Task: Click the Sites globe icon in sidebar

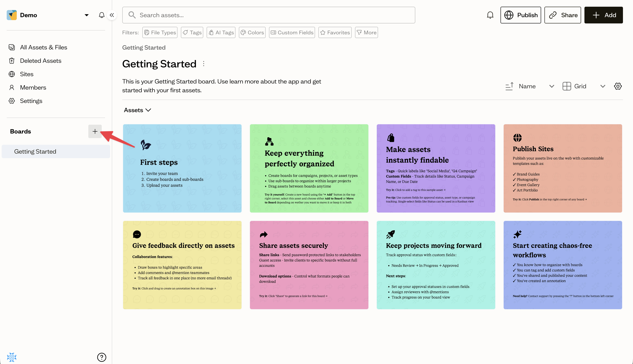Action: [12, 74]
